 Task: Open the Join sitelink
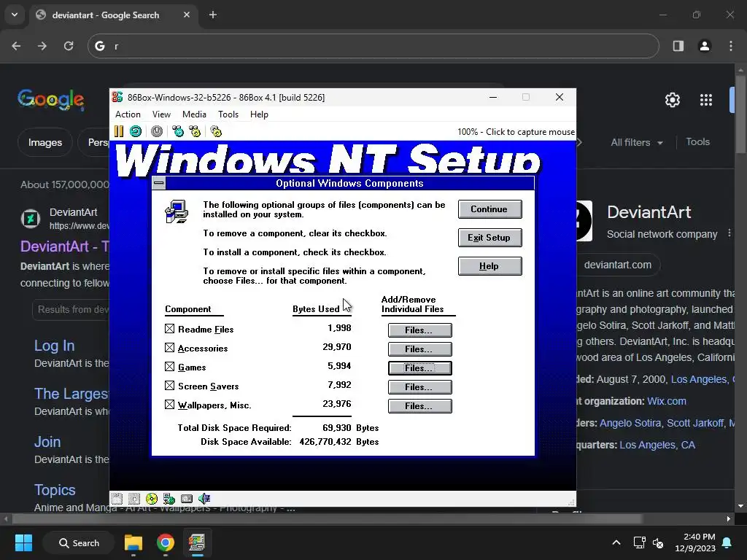click(47, 442)
